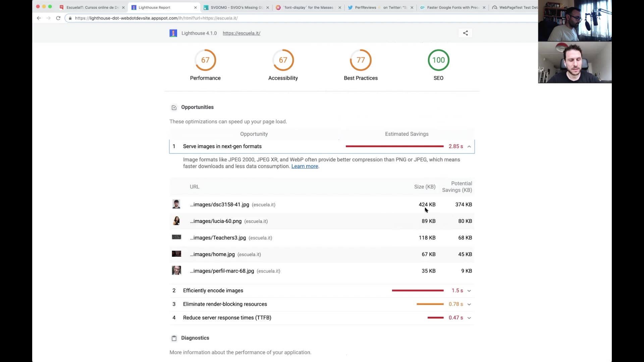Image resolution: width=644 pixels, height=362 pixels.
Task: Click the Estimated Savings column header
Action: (x=407, y=134)
